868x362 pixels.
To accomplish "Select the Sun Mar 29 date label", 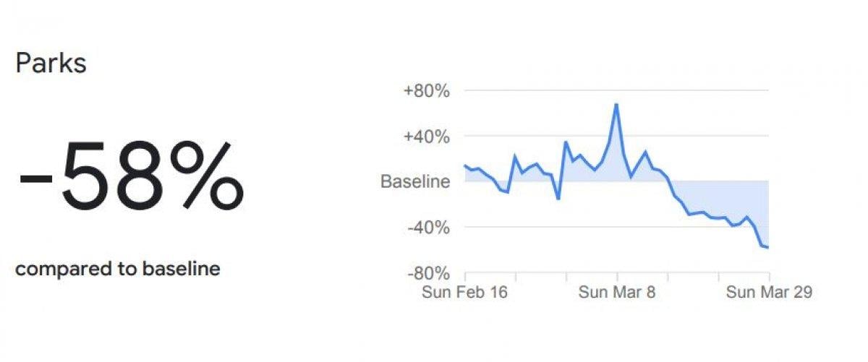I will [x=769, y=293].
